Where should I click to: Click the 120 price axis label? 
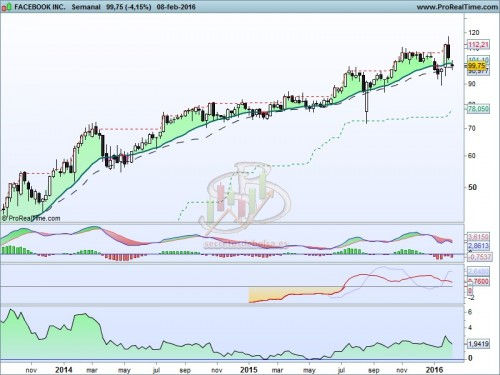[474, 33]
